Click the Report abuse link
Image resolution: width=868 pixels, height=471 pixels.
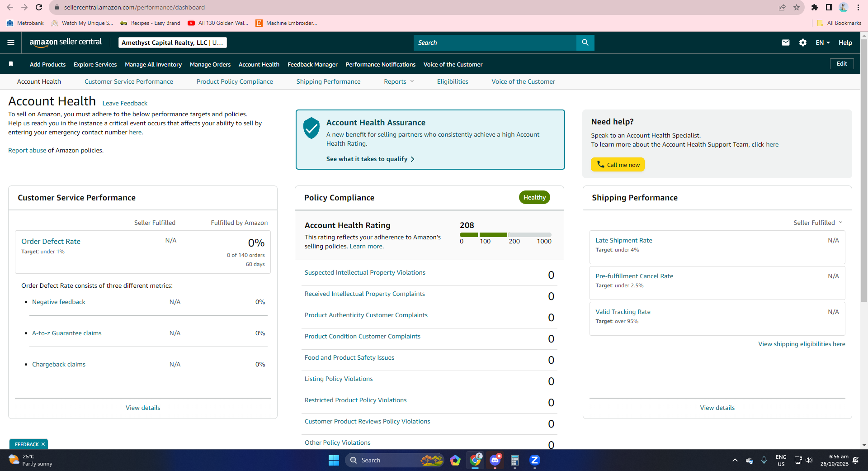tap(27, 150)
